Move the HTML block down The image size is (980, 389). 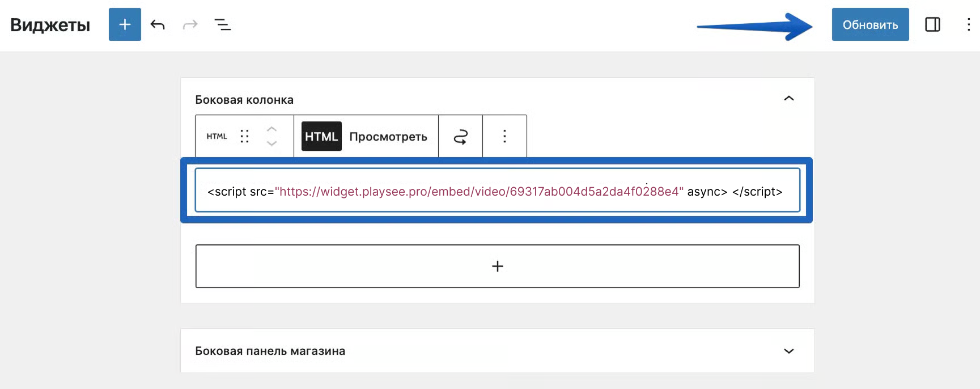pyautogui.click(x=271, y=143)
